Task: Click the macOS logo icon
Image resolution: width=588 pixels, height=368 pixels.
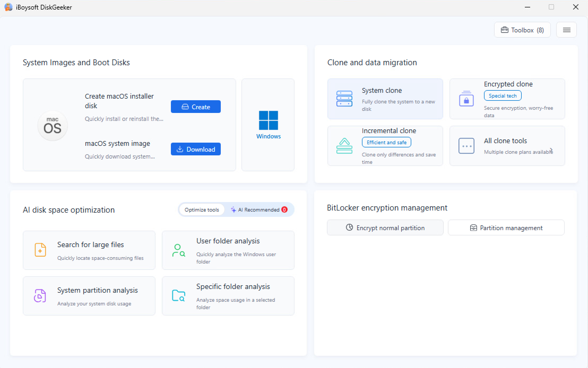Action: pyautogui.click(x=53, y=126)
